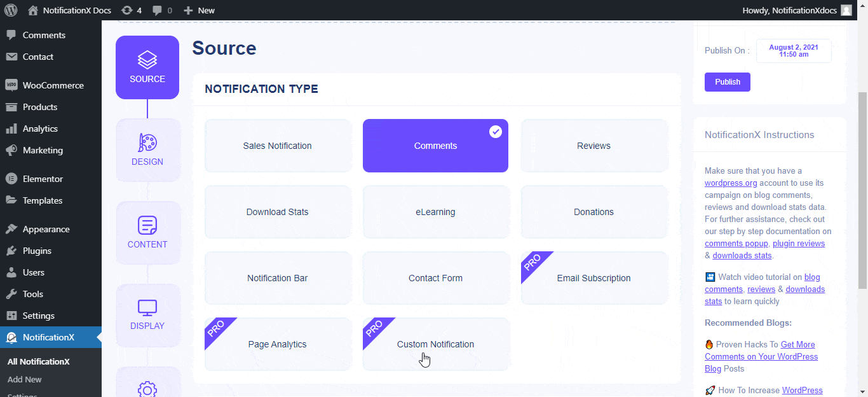
Task: Click the Publish button
Action: tap(728, 82)
